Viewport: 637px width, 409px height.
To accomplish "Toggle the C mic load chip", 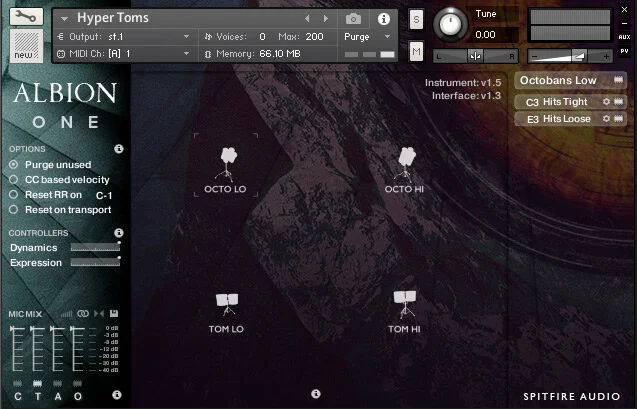I will tap(17, 383).
